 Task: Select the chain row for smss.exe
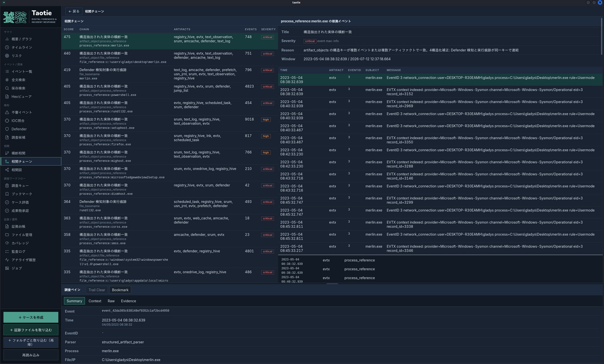[x=170, y=239]
